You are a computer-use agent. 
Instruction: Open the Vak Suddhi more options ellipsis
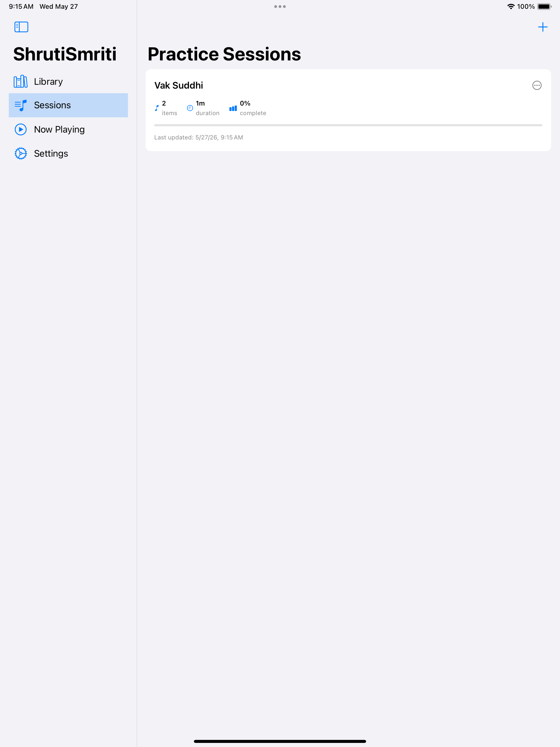tap(537, 85)
